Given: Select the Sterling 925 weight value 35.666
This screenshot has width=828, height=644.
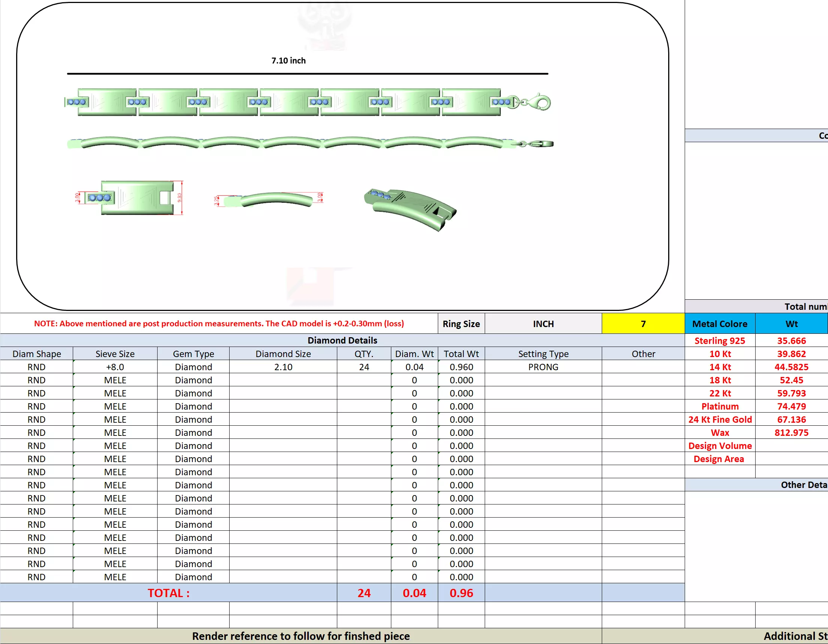Looking at the screenshot, I should pyautogui.click(x=791, y=341).
